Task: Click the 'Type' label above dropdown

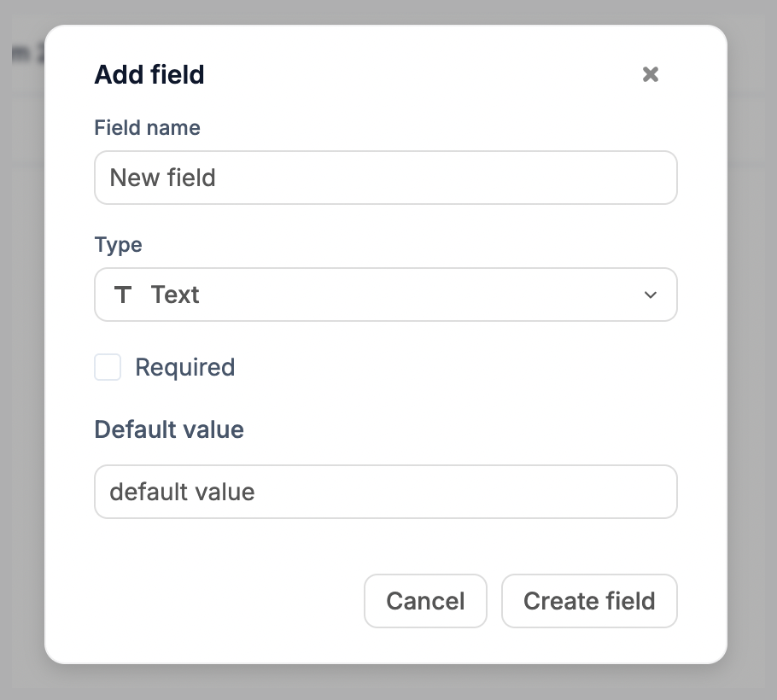Action: click(x=118, y=245)
